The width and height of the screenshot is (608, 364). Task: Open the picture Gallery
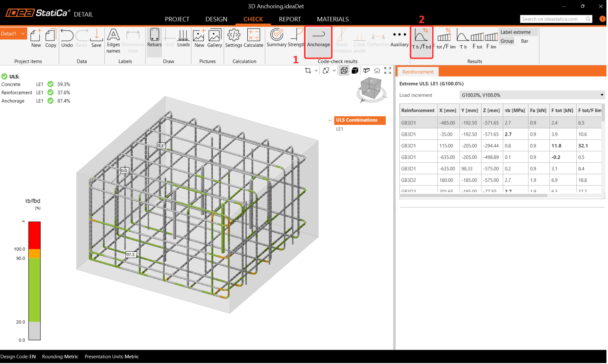214,39
